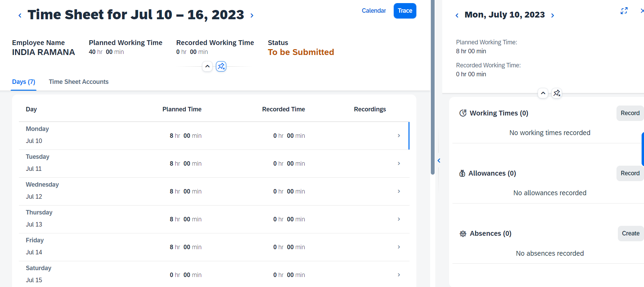Go to next day after July 10
The image size is (644, 287).
click(553, 15)
